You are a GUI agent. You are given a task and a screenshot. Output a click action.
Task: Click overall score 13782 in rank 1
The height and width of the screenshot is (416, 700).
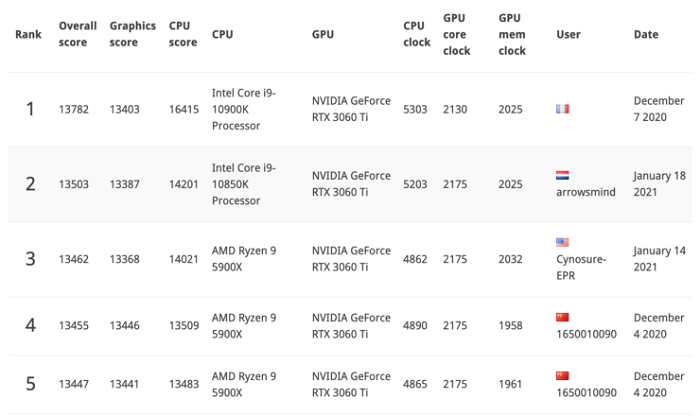(x=74, y=109)
